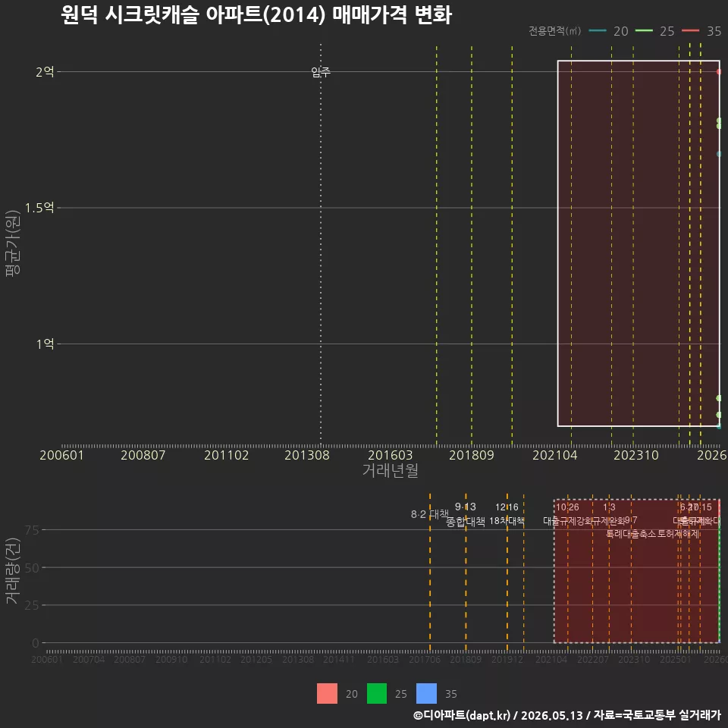
Task: Click the green 25 swatch in bottom legend
Action: click(377, 694)
